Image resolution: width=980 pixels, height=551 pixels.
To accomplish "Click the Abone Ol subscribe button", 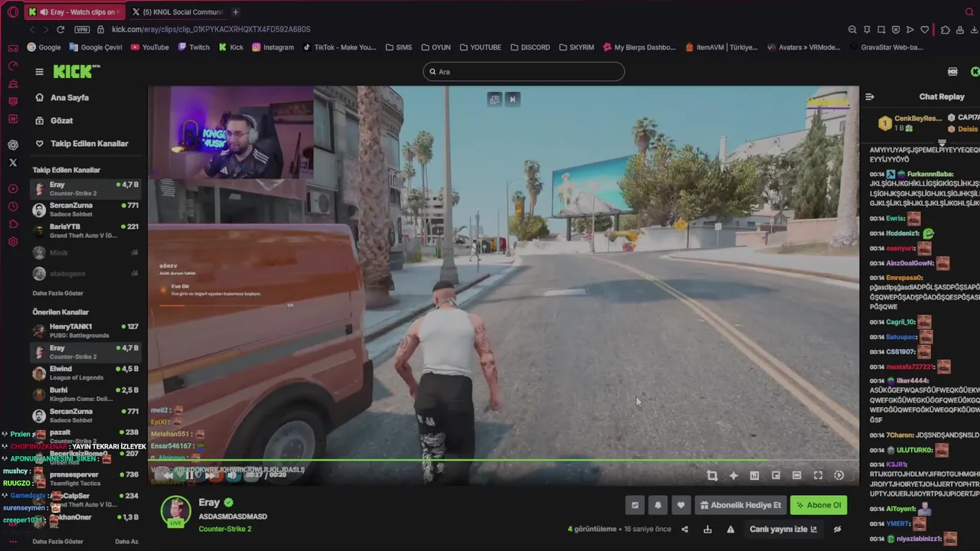I will tap(818, 505).
